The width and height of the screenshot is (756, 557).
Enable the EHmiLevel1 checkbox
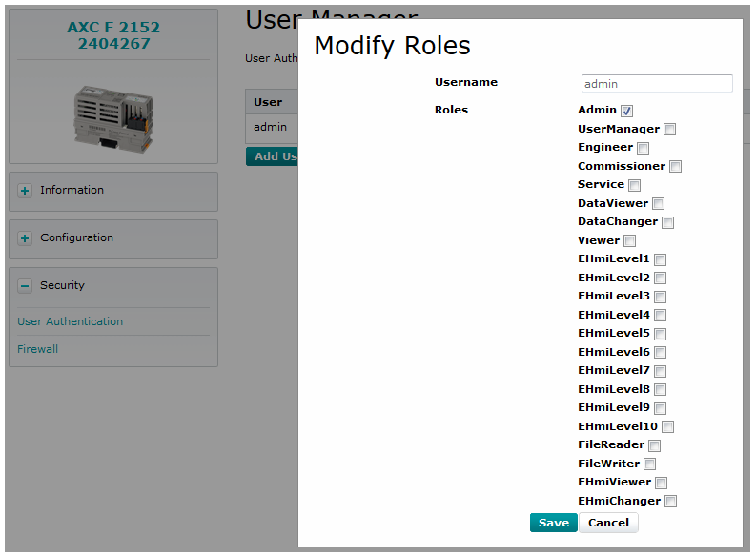(661, 259)
